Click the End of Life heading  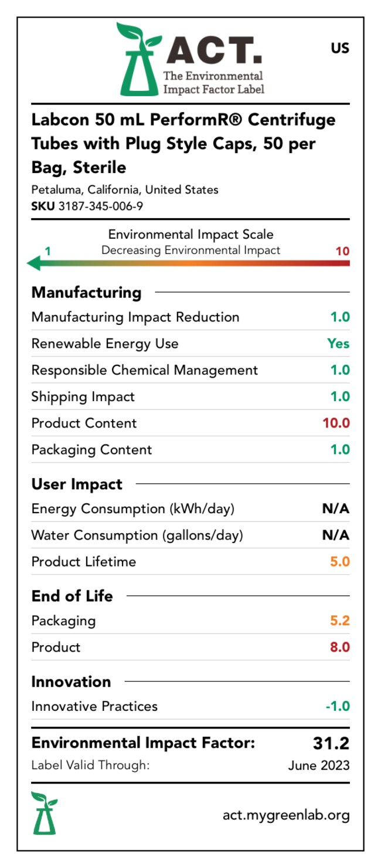point(72,596)
